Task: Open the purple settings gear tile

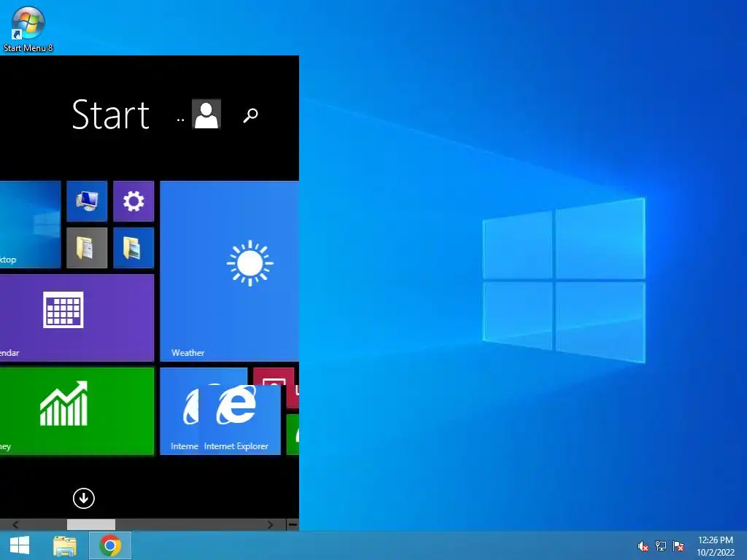Action: coord(133,201)
